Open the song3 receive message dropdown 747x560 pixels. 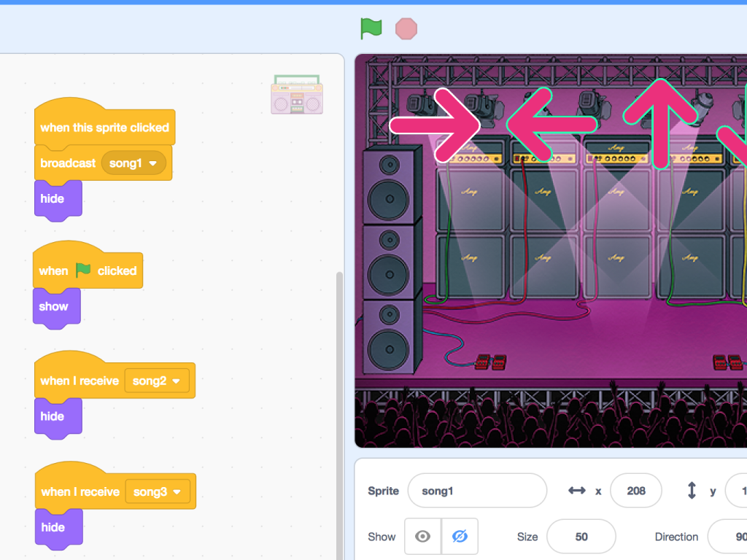[x=158, y=492]
